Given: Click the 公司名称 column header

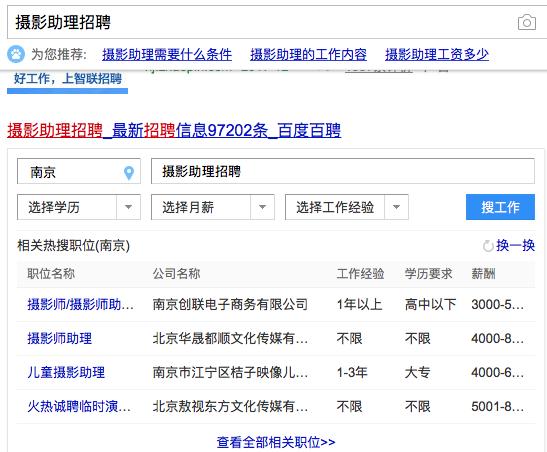Looking at the screenshot, I should tap(177, 274).
